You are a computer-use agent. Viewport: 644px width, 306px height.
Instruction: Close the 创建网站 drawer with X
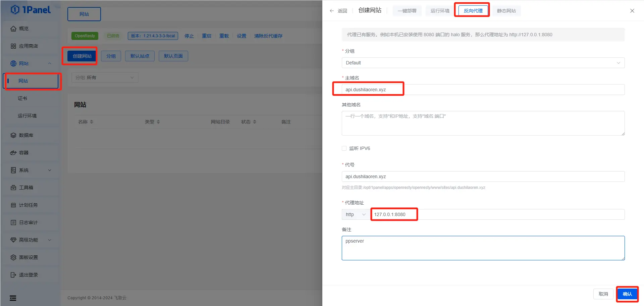click(x=632, y=11)
